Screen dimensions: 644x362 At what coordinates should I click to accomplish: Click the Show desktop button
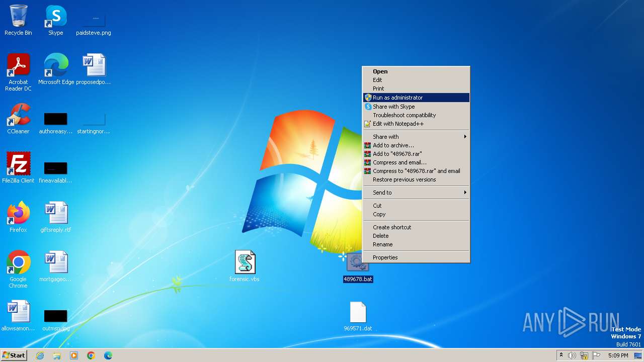[x=638, y=355]
